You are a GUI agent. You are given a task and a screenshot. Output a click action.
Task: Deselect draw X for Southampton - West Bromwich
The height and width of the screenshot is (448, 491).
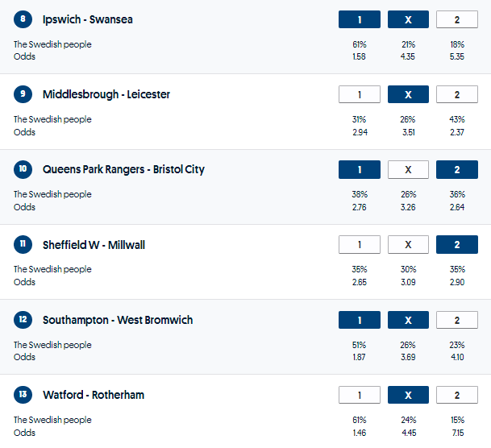[408, 320]
